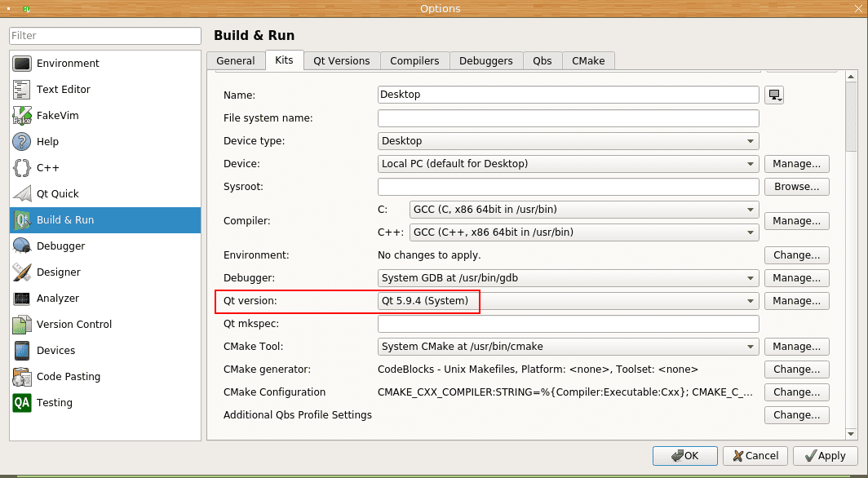Open the Device type dropdown
The width and height of the screenshot is (868, 478).
(568, 141)
